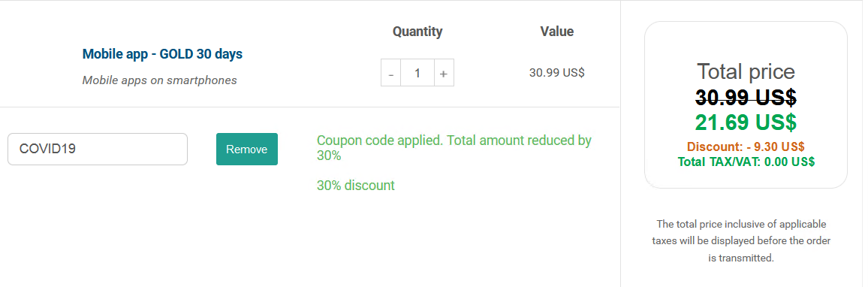Click the applicable taxes disclaimer text
This screenshot has height=287, width=868.
741,241
